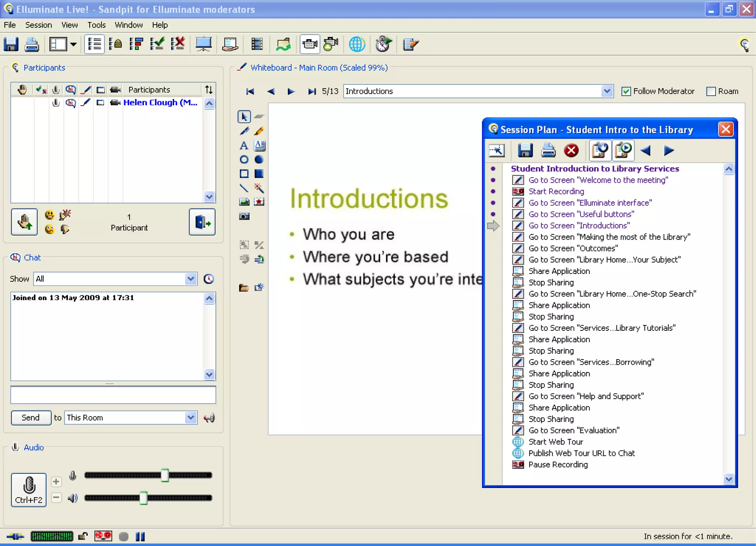
Task: Click the globe web tour toolbar icon
Action: 357,44
